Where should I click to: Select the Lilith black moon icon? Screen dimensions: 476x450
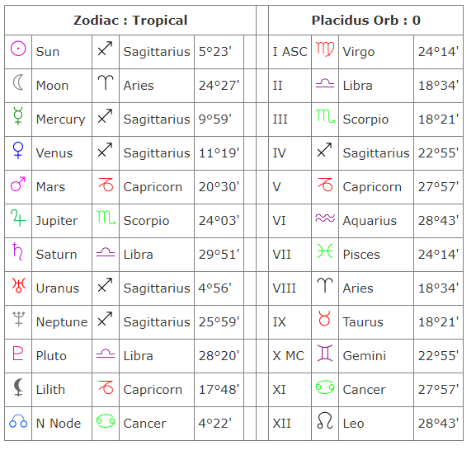(x=18, y=387)
